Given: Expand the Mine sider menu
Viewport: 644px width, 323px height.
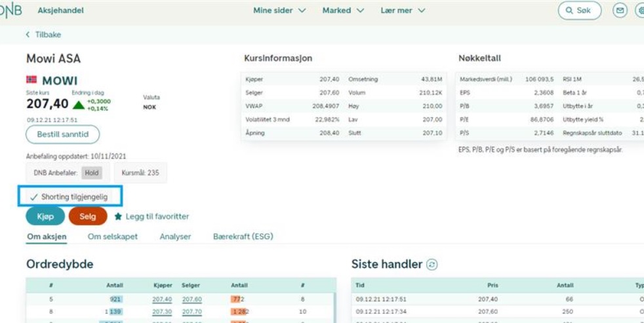Looking at the screenshot, I should [x=279, y=10].
